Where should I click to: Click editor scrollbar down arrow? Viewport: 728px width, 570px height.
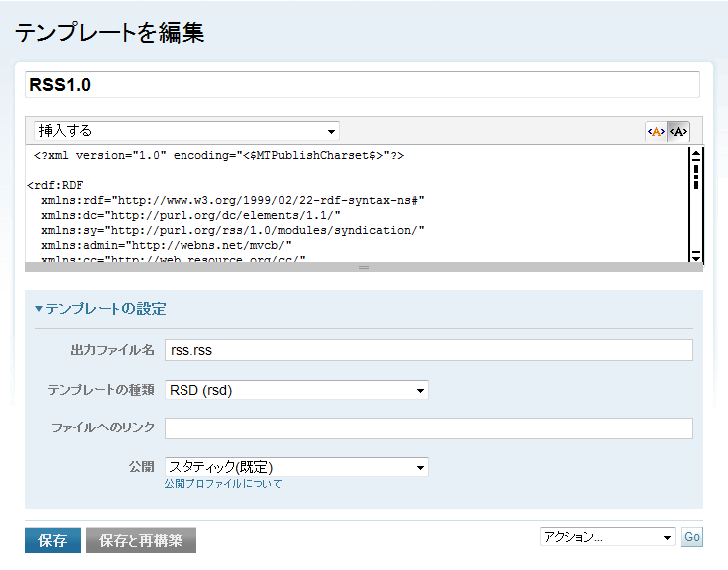(x=696, y=255)
